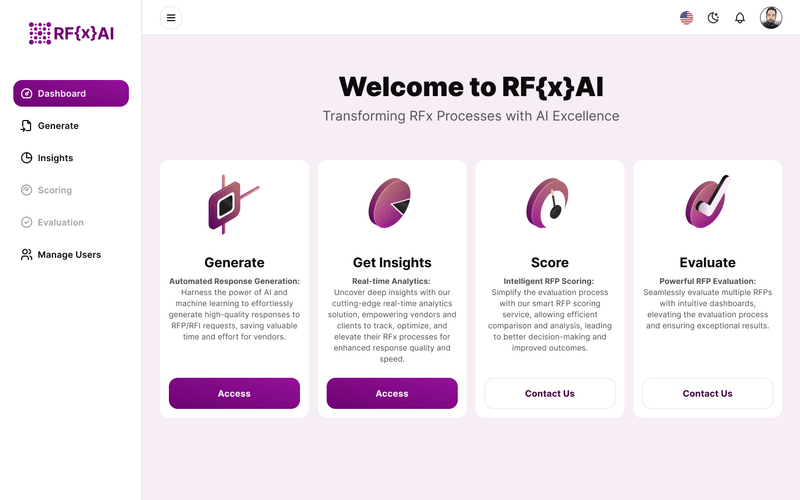Image resolution: width=800 pixels, height=500 pixels.
Task: Switch to dark mode moon icon
Action: (x=713, y=18)
